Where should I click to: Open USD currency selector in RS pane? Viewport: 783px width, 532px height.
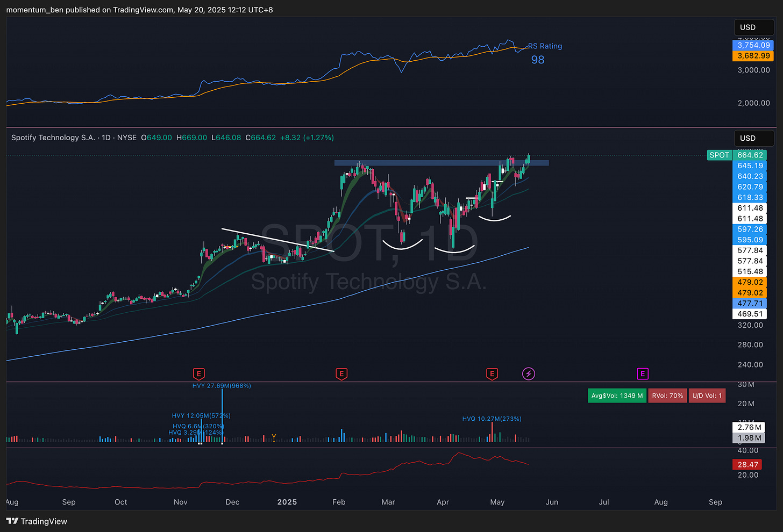click(x=754, y=27)
